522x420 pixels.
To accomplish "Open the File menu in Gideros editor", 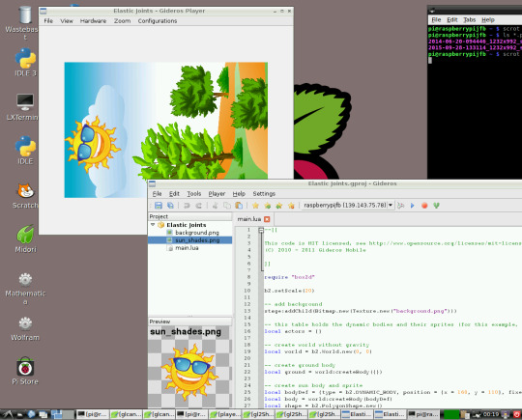I will [157, 193].
